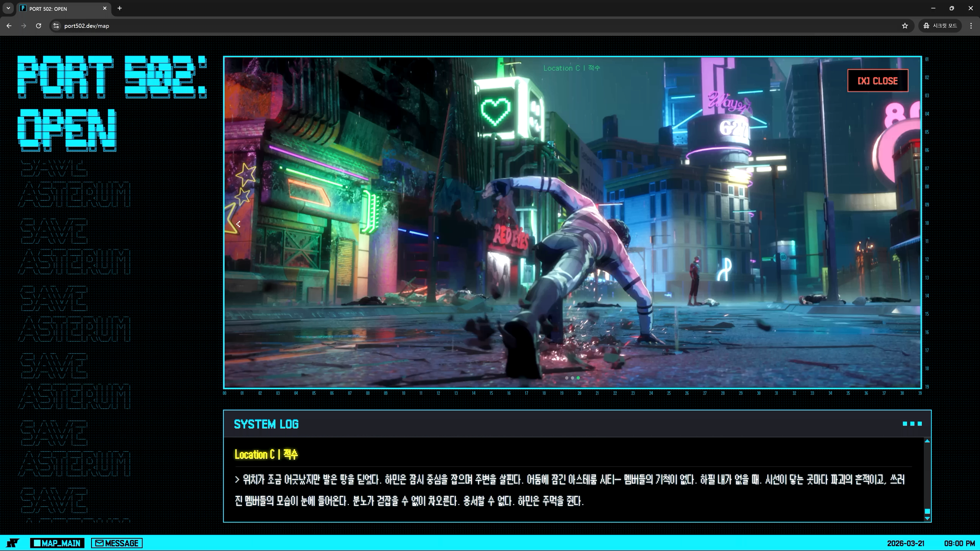
Task: Click the three squares in SYSTEM LOG header
Action: coord(912,424)
